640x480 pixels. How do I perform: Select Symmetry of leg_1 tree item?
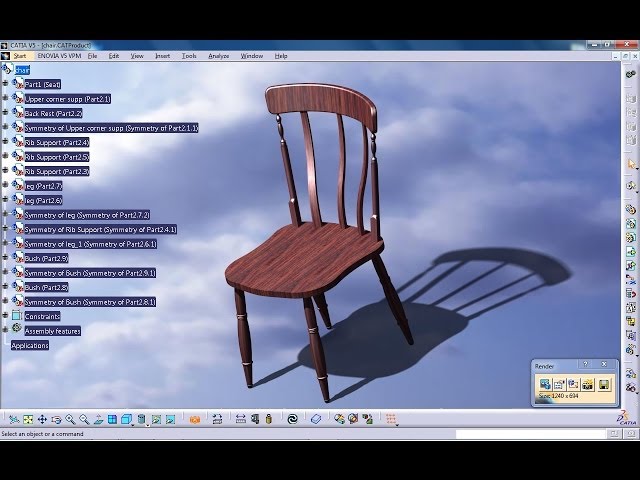91,244
